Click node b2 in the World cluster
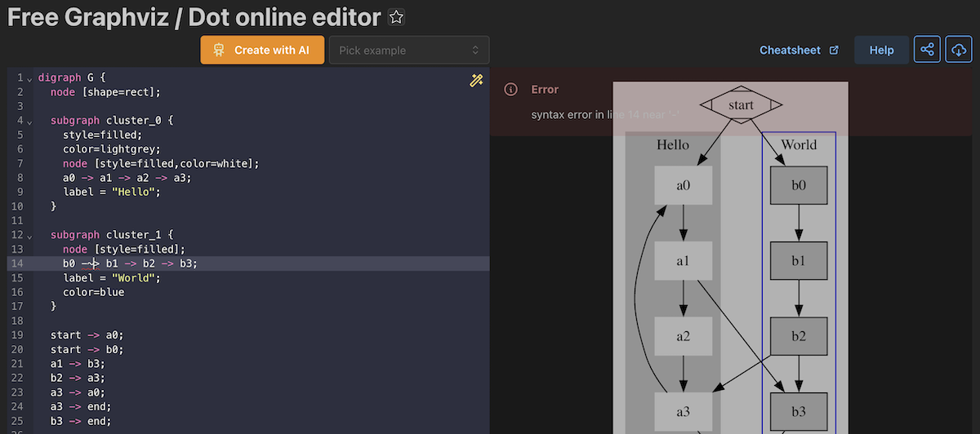This screenshot has width=980, height=434. click(799, 336)
